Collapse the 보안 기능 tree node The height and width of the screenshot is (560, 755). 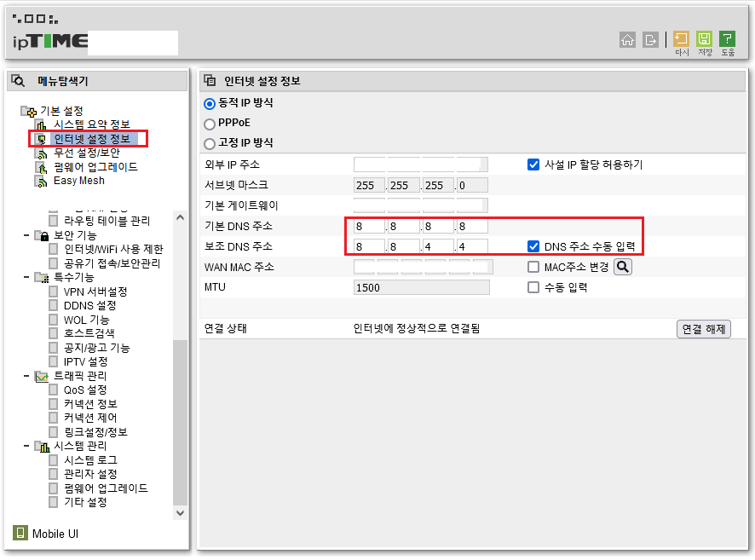[x=26, y=235]
